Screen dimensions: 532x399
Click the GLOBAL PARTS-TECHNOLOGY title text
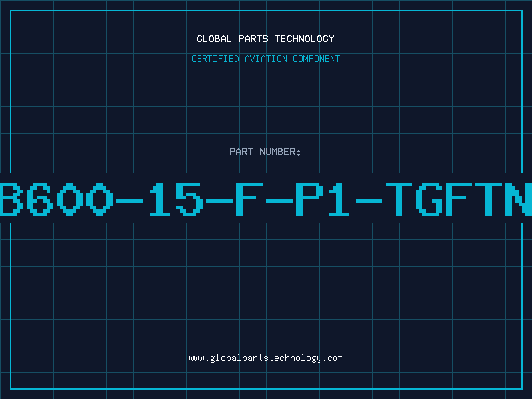click(265, 39)
